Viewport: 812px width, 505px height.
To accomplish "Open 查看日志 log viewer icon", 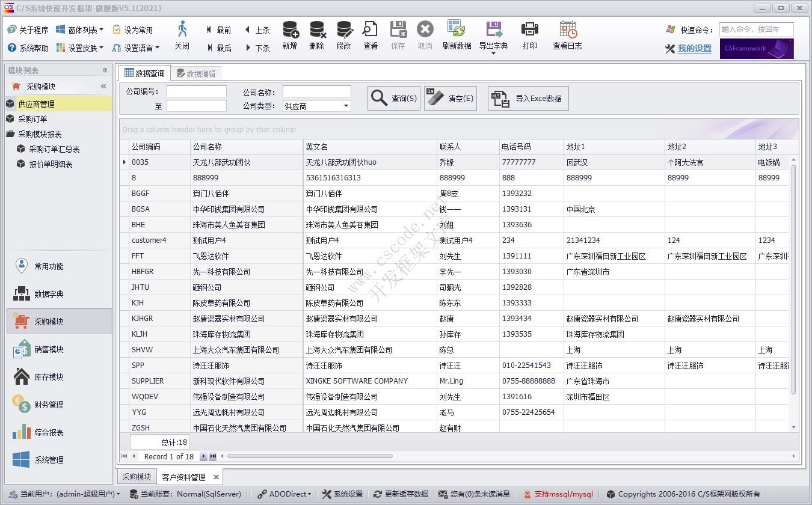I will click(566, 37).
